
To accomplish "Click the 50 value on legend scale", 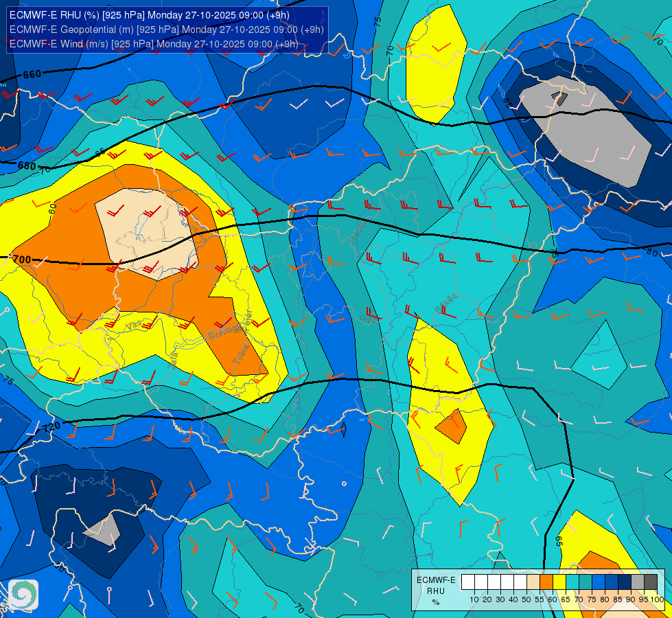I will pyautogui.click(x=526, y=599).
